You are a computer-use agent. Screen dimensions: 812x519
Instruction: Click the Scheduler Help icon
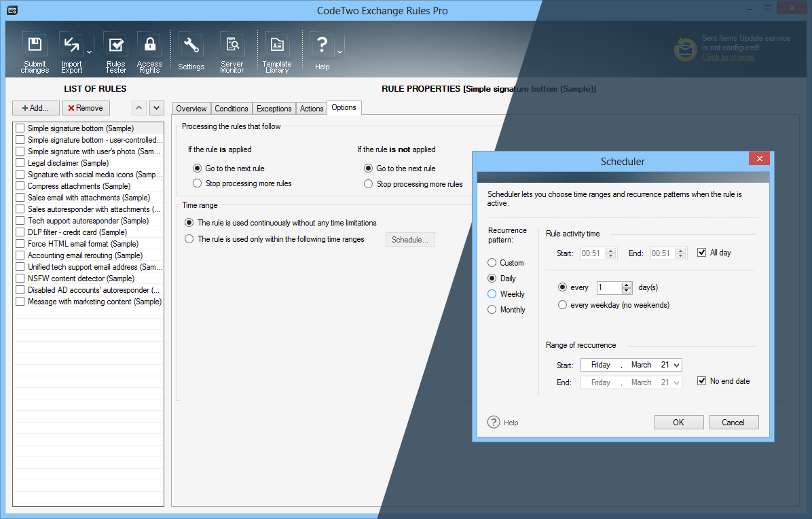point(494,422)
